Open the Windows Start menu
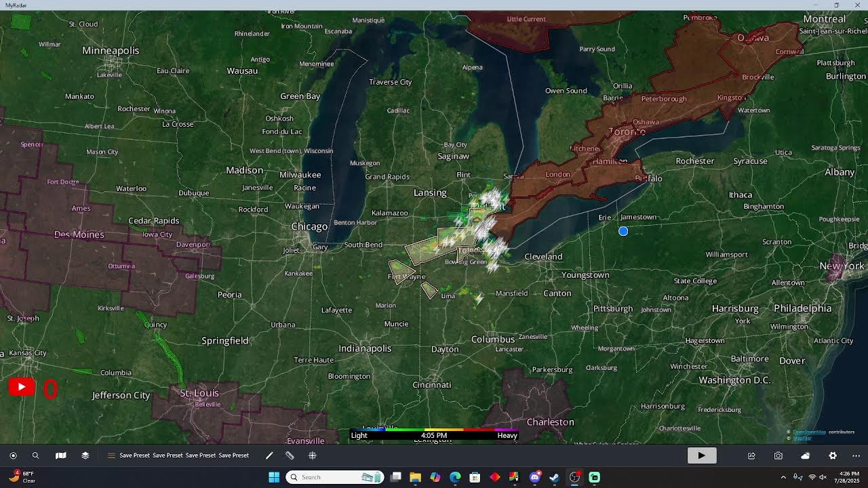The width and height of the screenshot is (868, 488). tap(274, 477)
